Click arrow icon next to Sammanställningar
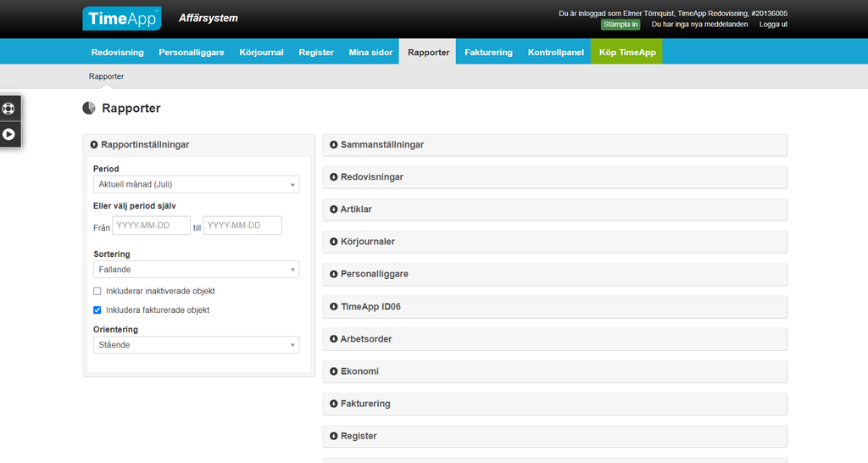 (x=333, y=145)
